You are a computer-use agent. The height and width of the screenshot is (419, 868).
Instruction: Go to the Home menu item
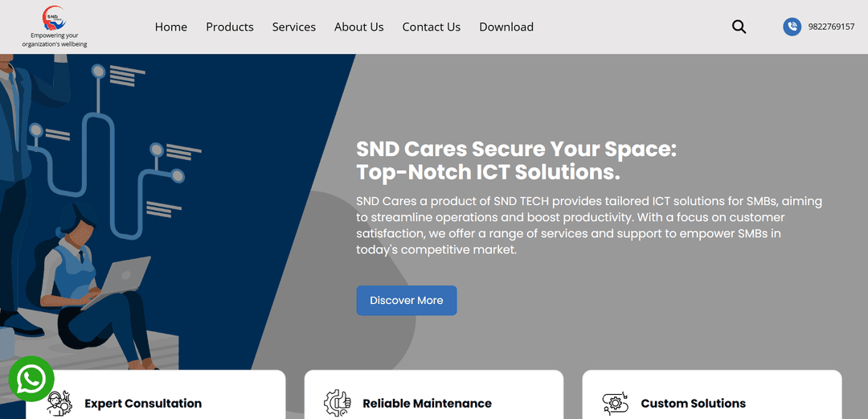pyautogui.click(x=171, y=27)
